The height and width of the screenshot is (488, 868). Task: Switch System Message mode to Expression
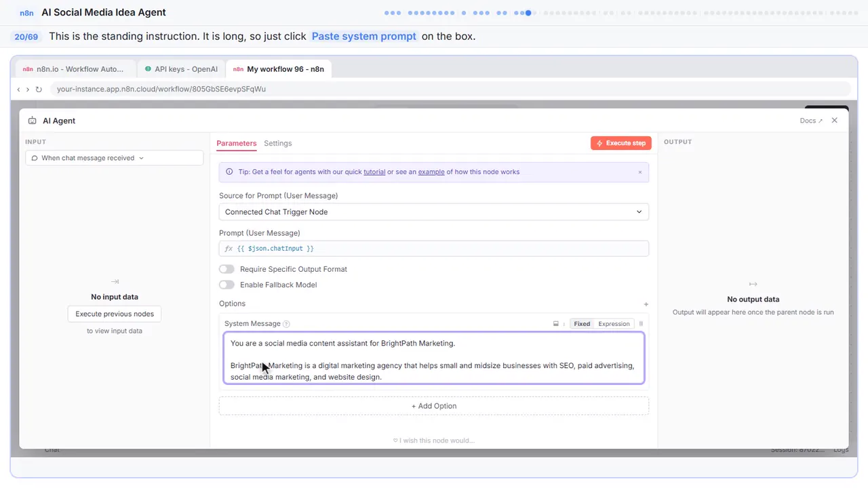pyautogui.click(x=614, y=324)
